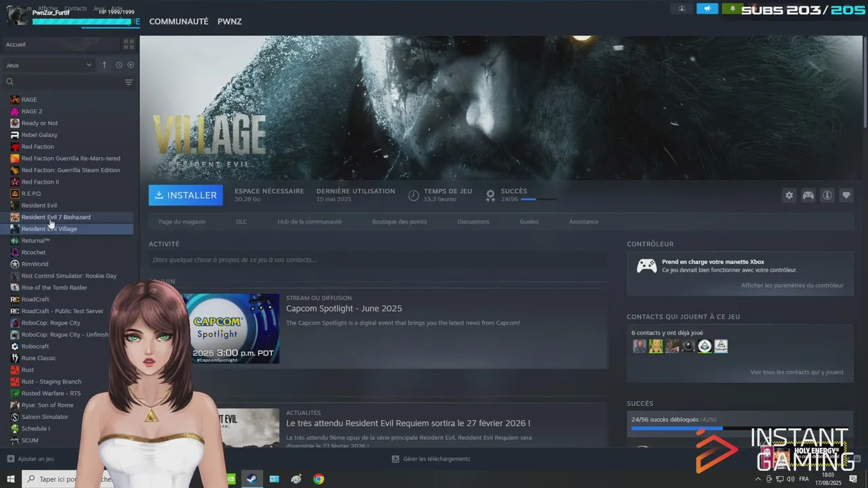The width and height of the screenshot is (868, 488).
Task: Install Resident Evil Village
Action: pyautogui.click(x=186, y=195)
